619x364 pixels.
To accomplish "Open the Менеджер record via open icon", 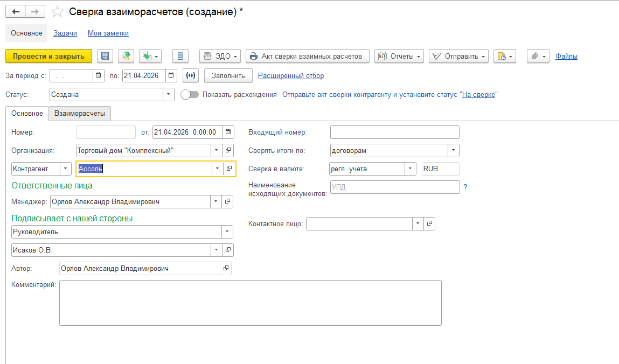I will point(227,201).
